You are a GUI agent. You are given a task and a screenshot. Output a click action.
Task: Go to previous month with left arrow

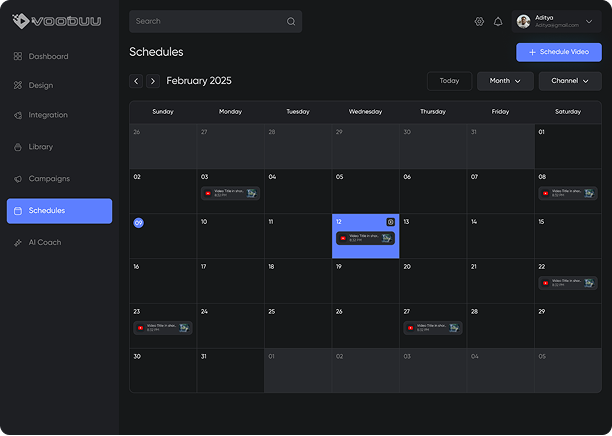pos(136,81)
